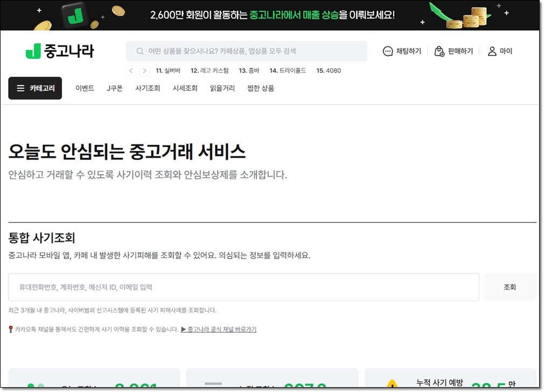Click the search magnifier icon
The width and height of the screenshot is (544, 392).
point(140,51)
